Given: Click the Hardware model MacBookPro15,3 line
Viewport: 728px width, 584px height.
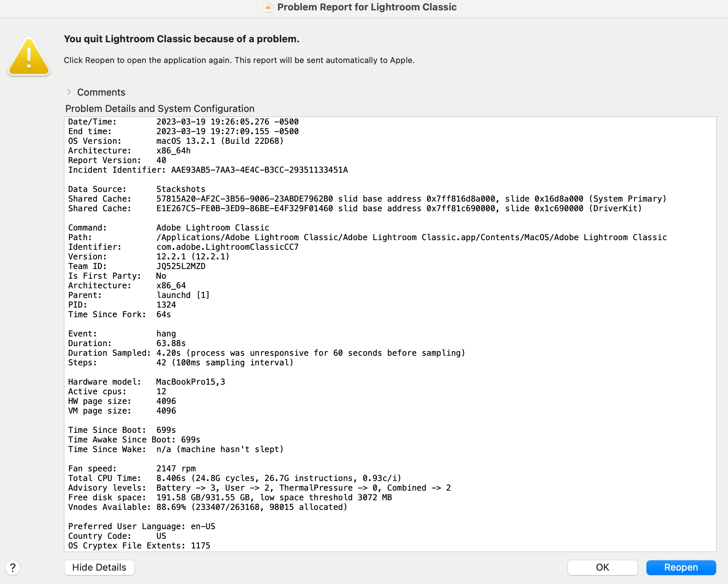Looking at the screenshot, I should (146, 382).
